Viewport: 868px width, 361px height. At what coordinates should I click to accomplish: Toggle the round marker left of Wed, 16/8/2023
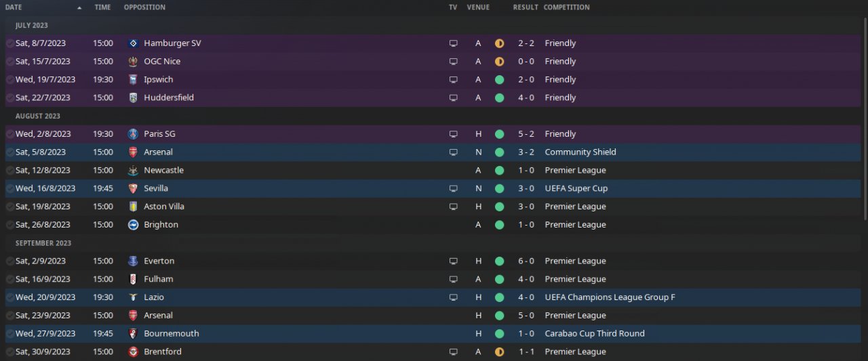9,188
